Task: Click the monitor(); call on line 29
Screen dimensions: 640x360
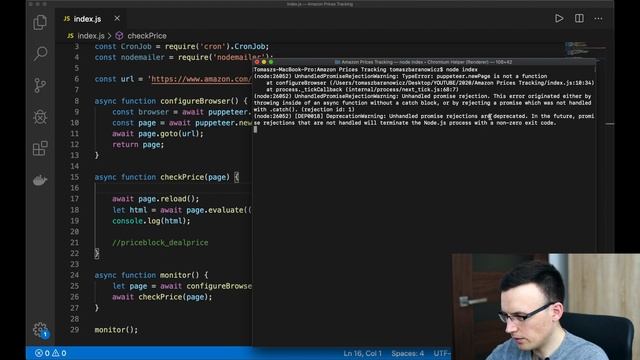Action: (116, 330)
